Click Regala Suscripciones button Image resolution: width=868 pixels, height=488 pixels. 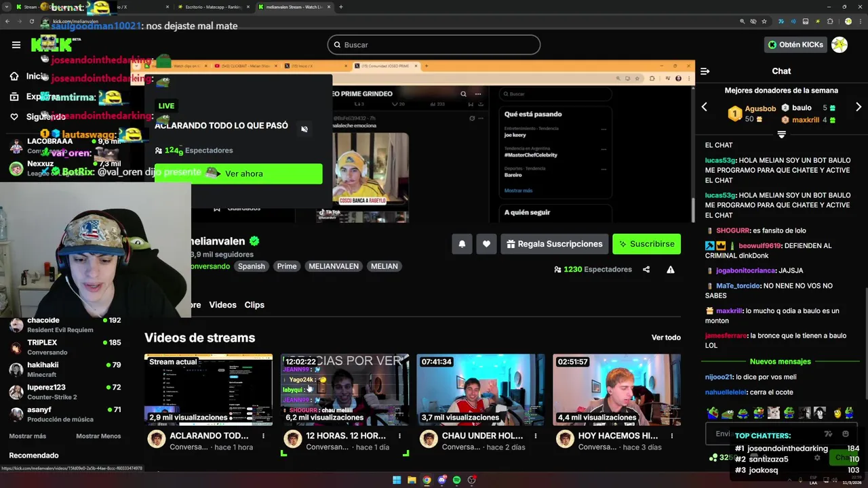tap(554, 244)
